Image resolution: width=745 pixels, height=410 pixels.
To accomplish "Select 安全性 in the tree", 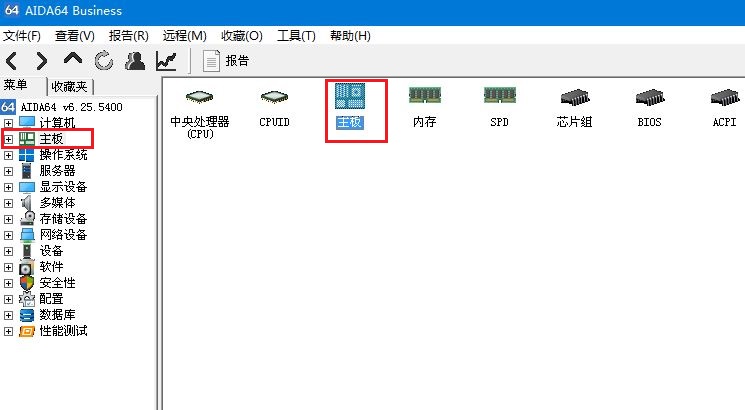I will pyautogui.click(x=57, y=283).
